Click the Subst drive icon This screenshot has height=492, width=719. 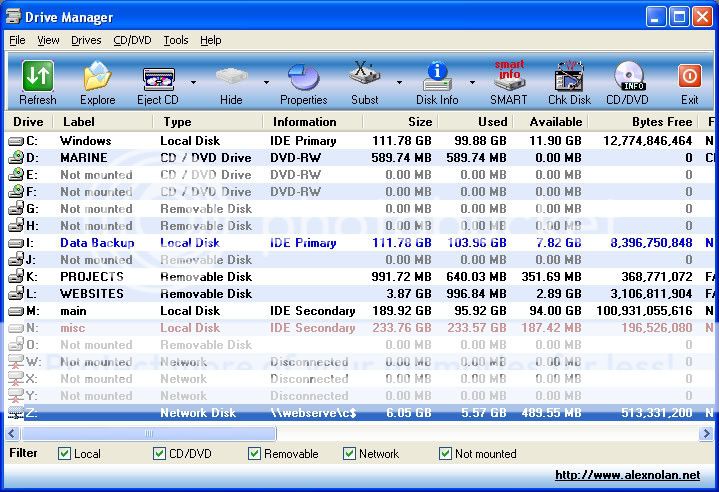coord(365,77)
